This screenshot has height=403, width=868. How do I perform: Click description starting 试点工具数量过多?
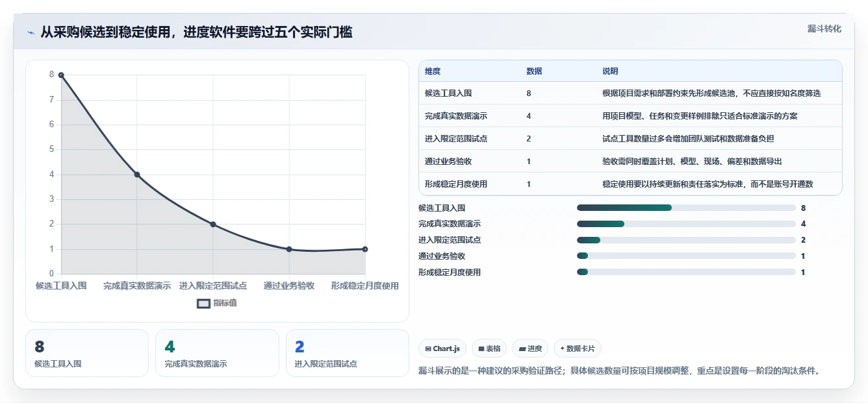[x=688, y=139]
